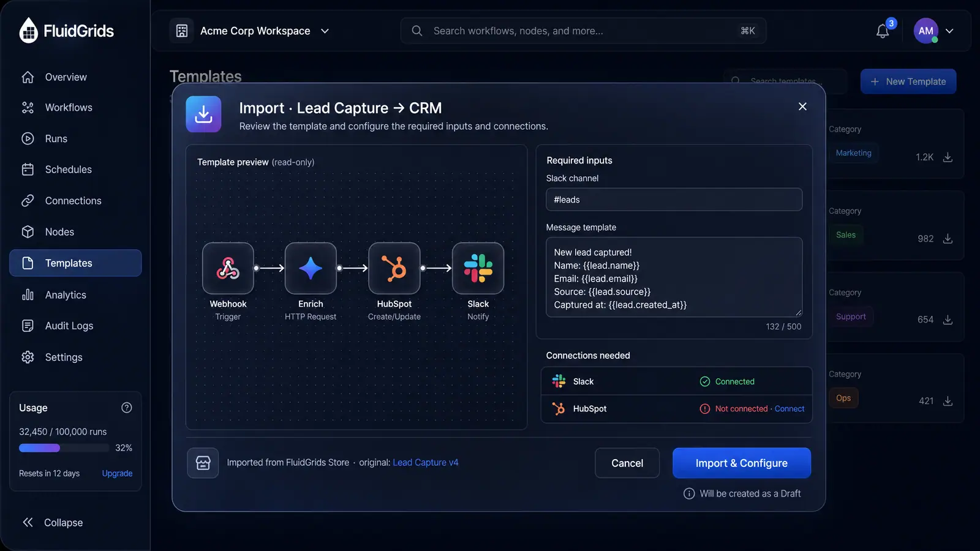This screenshot has width=980, height=551.
Task: Open Schedules from the sidebar
Action: 75,170
